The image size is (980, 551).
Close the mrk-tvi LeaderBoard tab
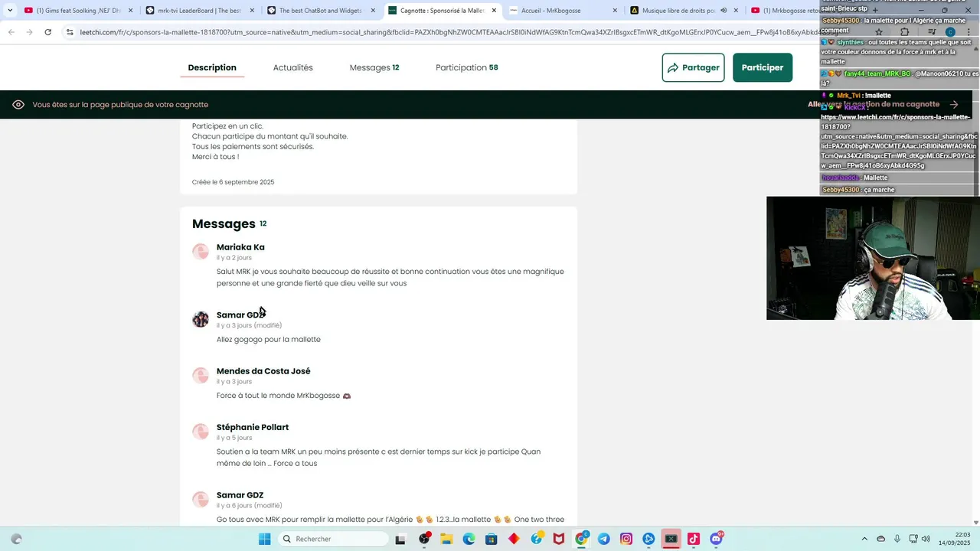click(x=252, y=11)
